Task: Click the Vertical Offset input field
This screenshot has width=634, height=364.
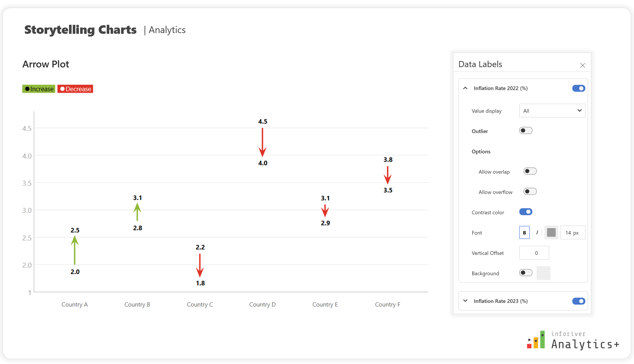Action: click(534, 253)
